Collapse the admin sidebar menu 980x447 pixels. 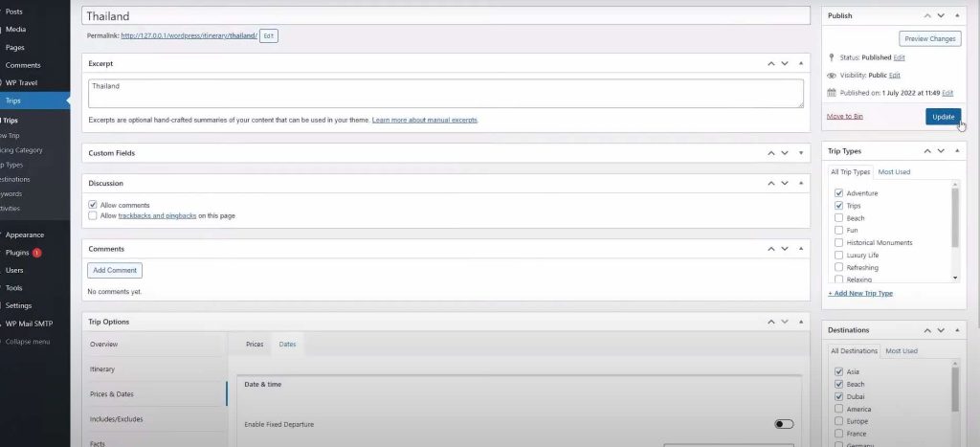[28, 342]
